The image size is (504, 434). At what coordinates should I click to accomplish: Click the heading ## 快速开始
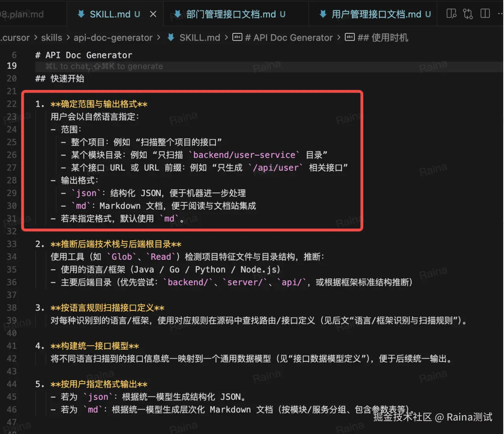(x=59, y=78)
